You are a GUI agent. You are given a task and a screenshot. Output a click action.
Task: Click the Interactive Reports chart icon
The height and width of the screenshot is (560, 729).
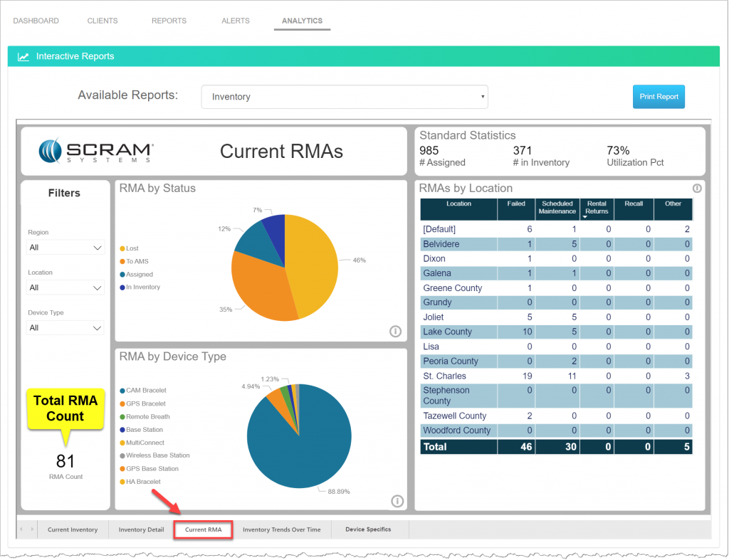pos(23,56)
